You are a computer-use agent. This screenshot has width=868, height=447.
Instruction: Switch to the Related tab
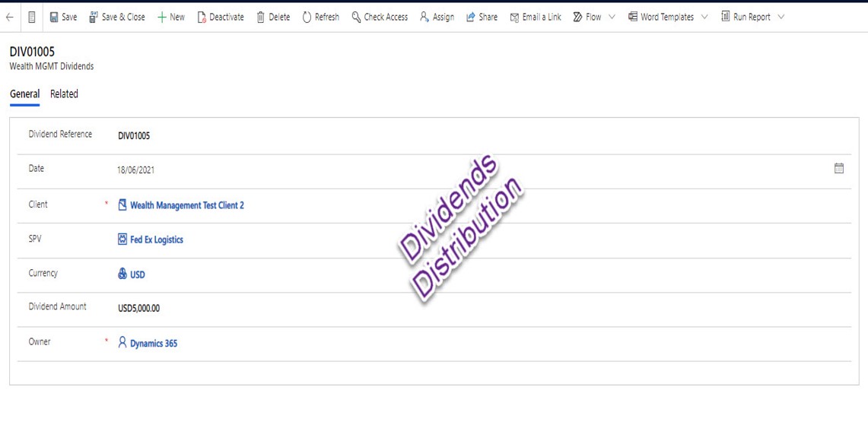tap(64, 94)
